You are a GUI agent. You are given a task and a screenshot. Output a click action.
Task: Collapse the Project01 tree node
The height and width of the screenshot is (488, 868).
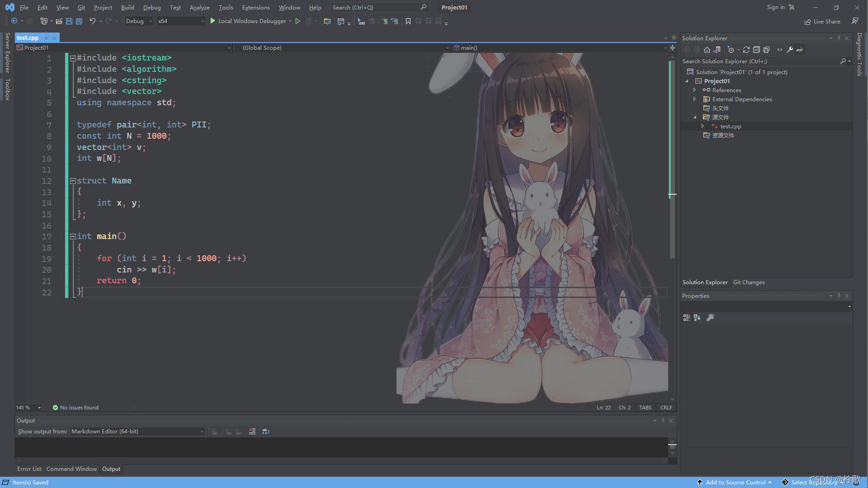(x=687, y=81)
